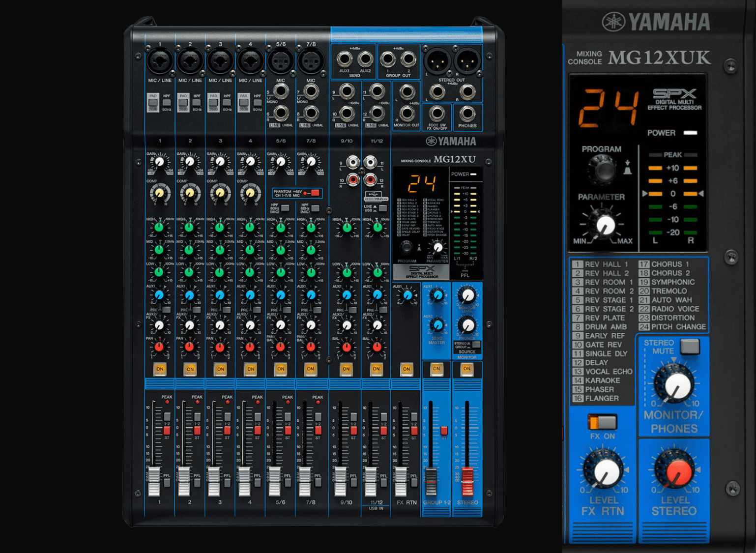Toggle the ON button for channel 3
The width and height of the screenshot is (756, 553).
pyautogui.click(x=220, y=369)
